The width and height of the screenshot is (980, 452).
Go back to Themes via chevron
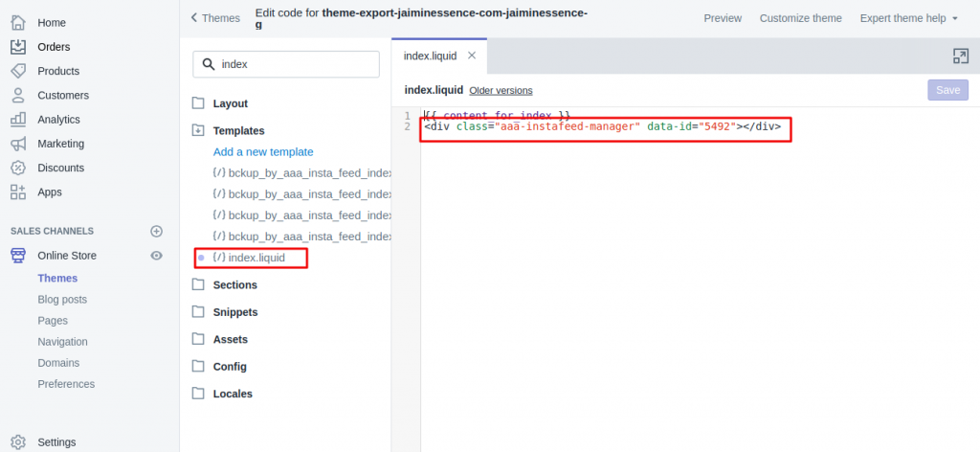[x=215, y=18]
